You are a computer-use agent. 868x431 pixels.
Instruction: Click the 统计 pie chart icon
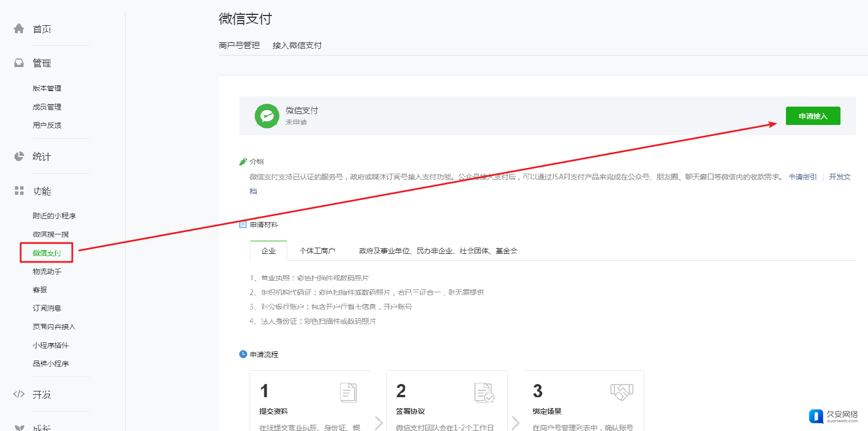click(19, 156)
